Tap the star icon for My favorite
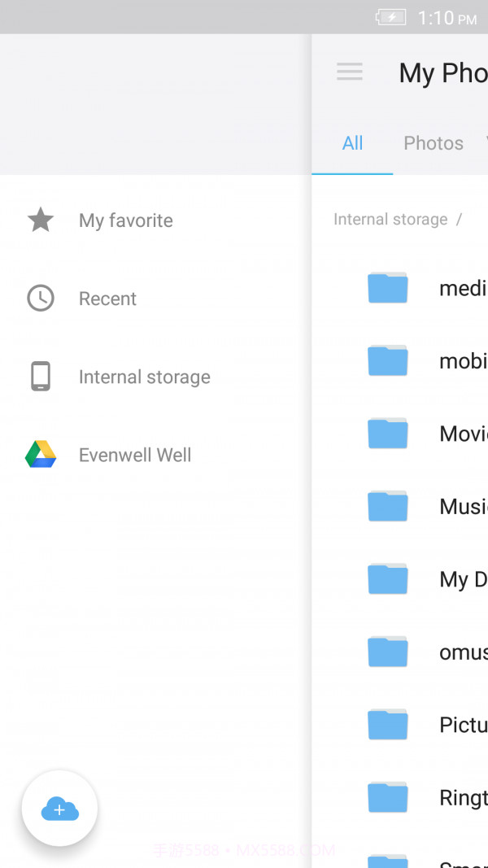Screen dimensions: 488x868 (x=41, y=220)
